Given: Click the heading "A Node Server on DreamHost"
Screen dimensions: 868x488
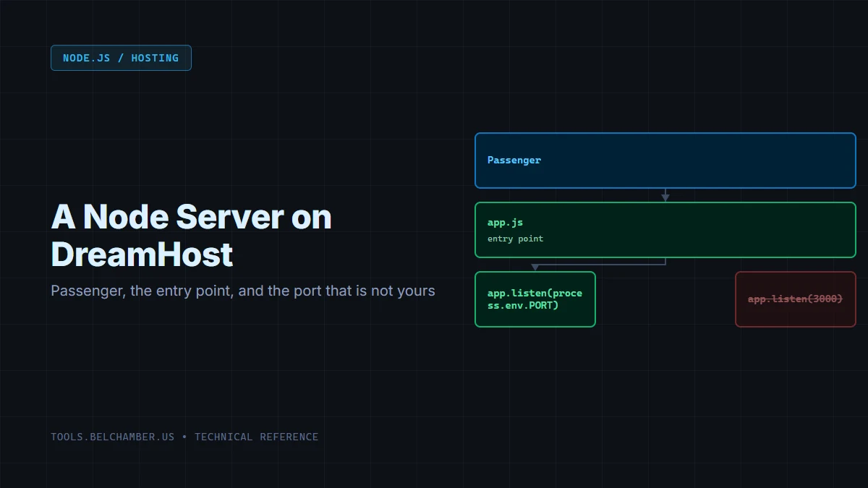Looking at the screenshot, I should (x=192, y=236).
